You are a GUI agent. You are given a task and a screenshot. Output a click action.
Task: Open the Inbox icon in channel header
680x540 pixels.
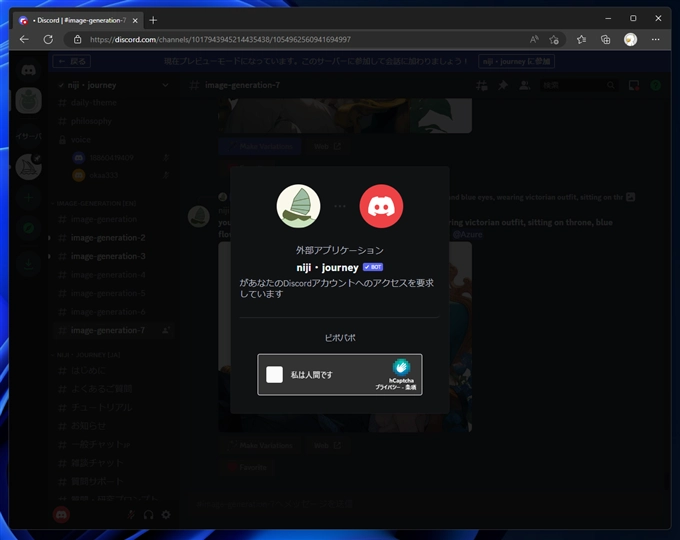click(634, 85)
